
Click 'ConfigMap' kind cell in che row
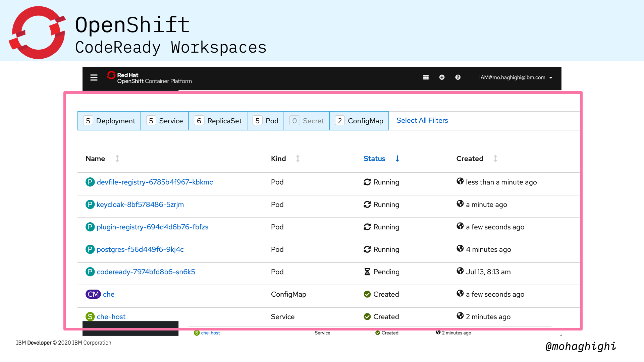point(288,294)
